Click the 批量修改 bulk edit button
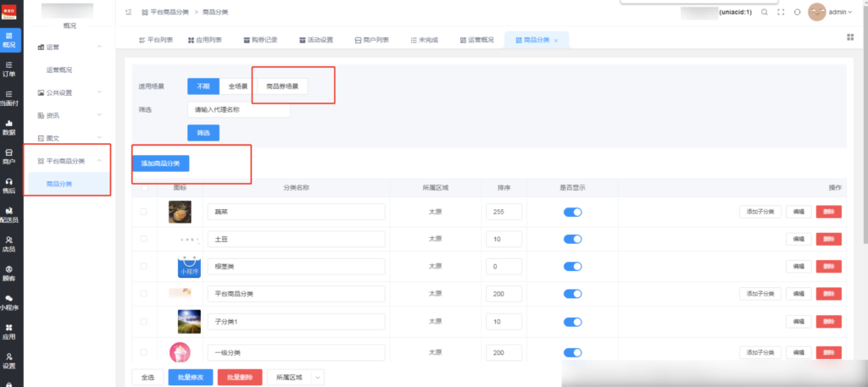The width and height of the screenshot is (868, 387). coord(191,378)
